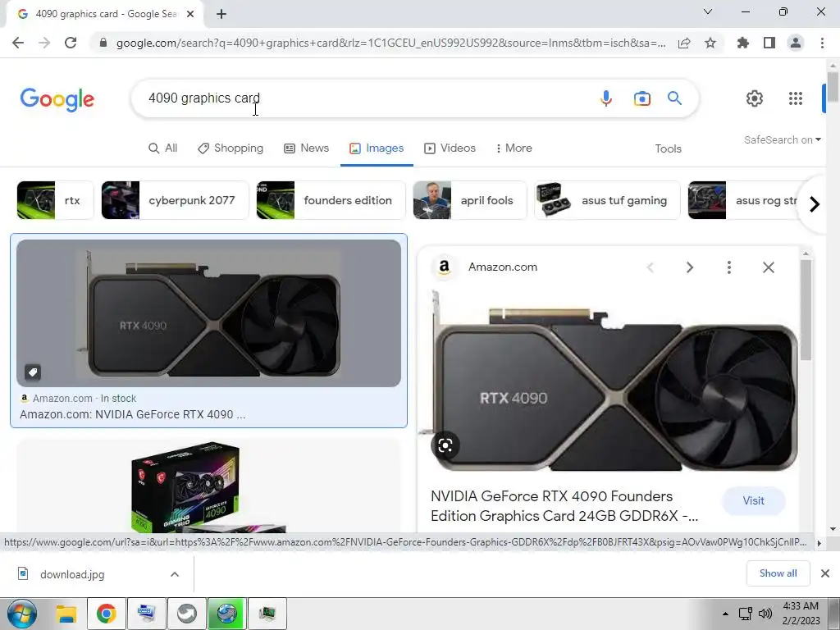Share this page via address bar icon

coord(684,43)
